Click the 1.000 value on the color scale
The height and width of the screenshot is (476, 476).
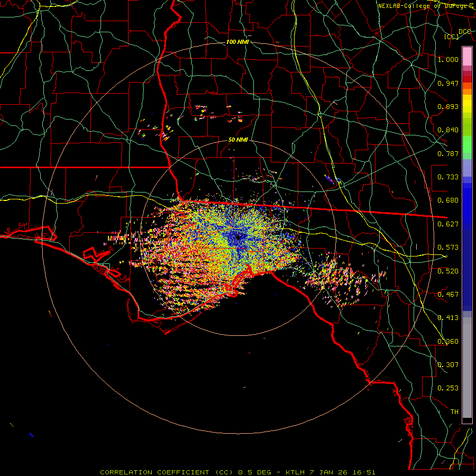(448, 59)
